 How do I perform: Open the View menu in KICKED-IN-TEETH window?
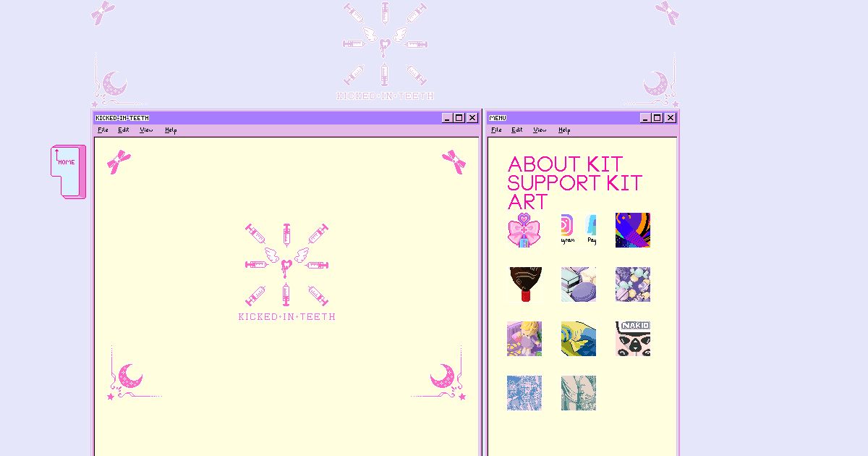146,130
